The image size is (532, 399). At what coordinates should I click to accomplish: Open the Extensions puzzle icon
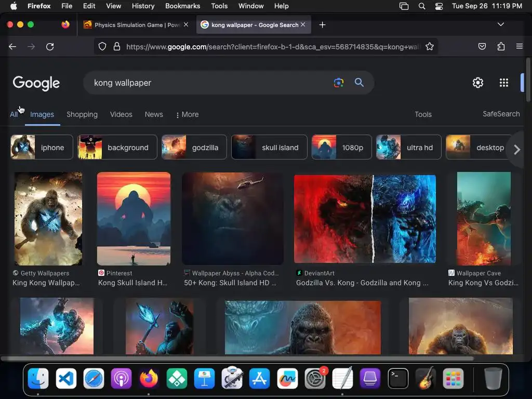501,46
